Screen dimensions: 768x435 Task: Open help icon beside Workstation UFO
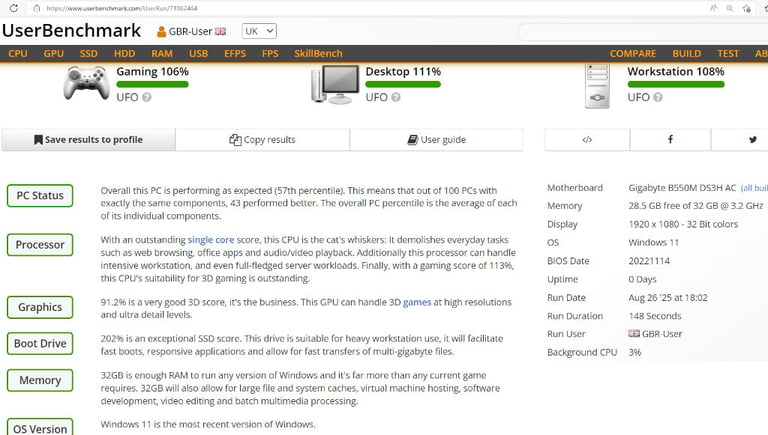tap(658, 97)
